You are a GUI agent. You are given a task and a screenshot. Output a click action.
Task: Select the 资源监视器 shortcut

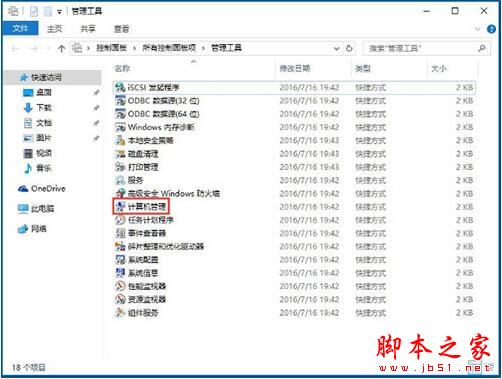(x=294, y=299)
